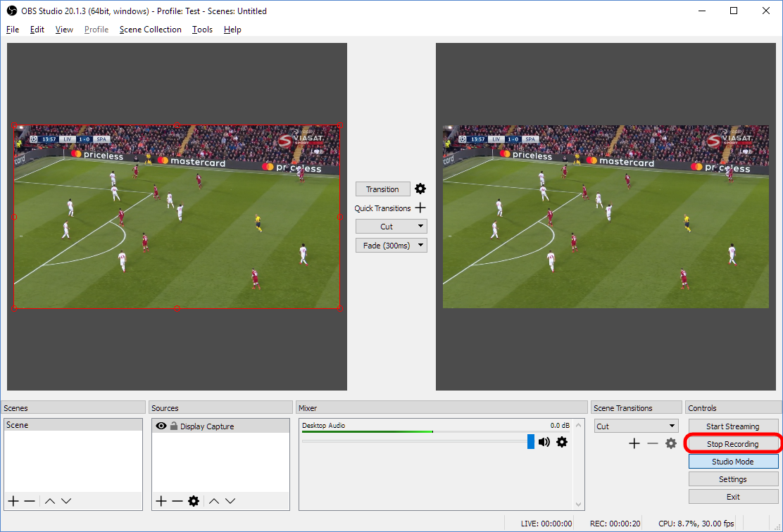Adjust the Desktop Audio volume slider
The height and width of the screenshot is (532, 783).
click(x=530, y=442)
